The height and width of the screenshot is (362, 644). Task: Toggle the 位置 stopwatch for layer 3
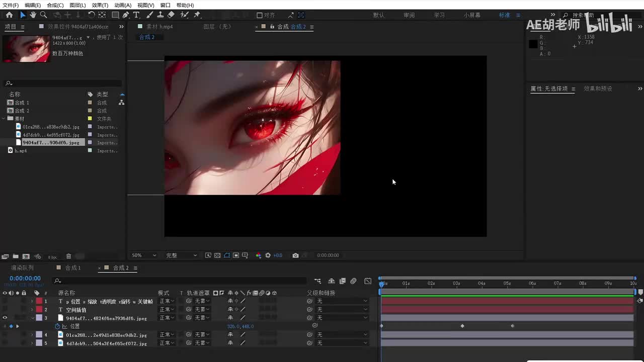57,326
